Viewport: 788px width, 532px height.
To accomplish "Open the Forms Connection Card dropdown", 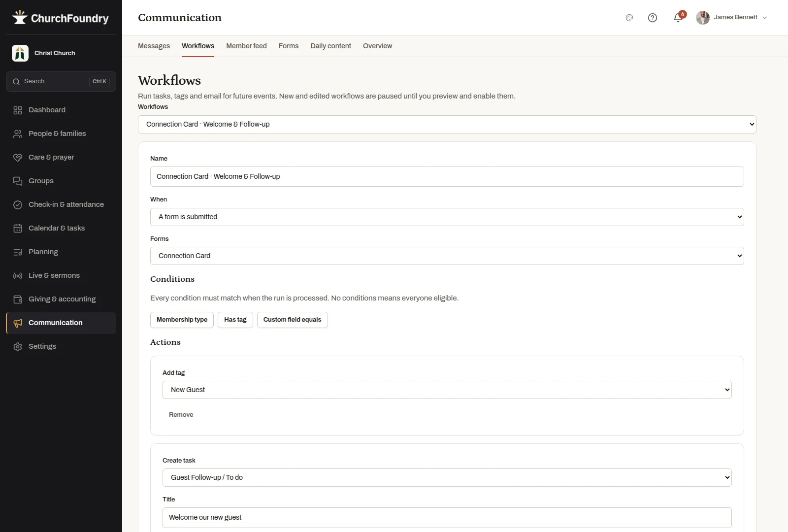I will click(447, 256).
